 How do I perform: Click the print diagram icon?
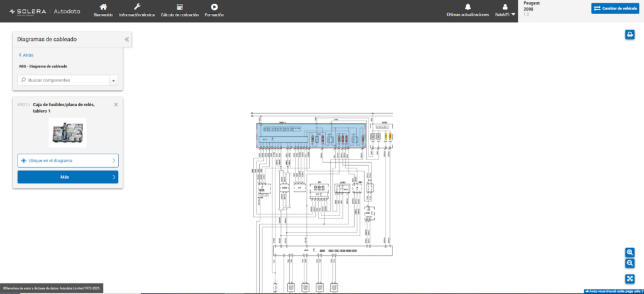(x=630, y=35)
